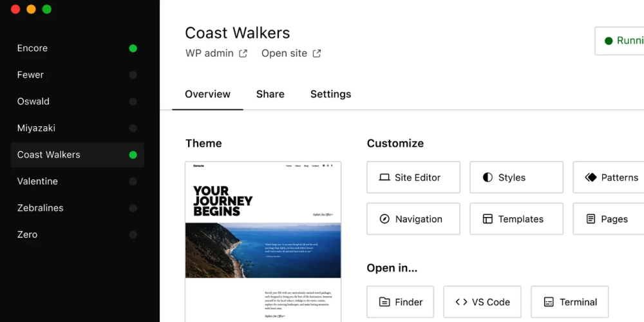Open the Settings tab
The image size is (644, 322).
(x=330, y=94)
